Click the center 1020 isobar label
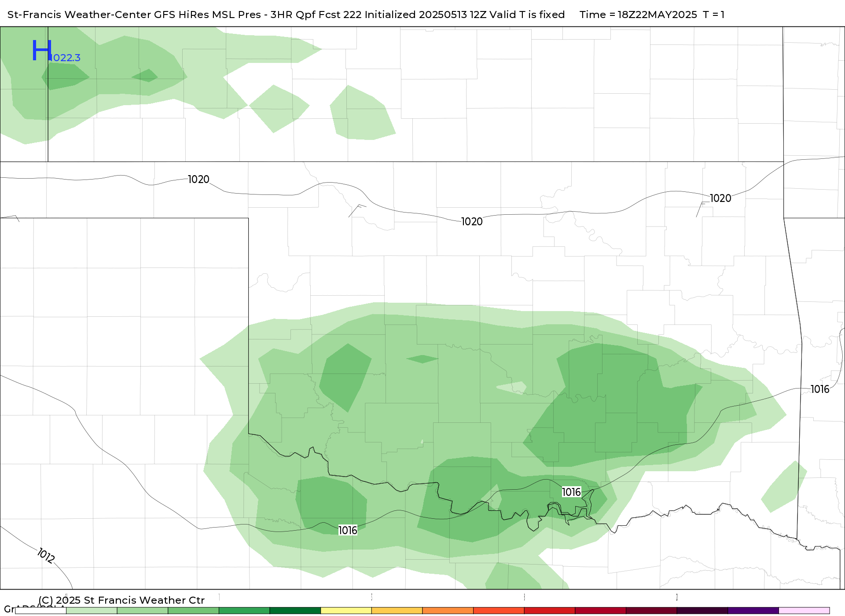Screen dimensions: 845x616 point(472,222)
